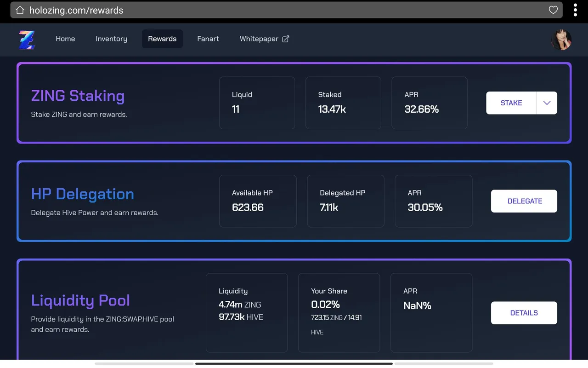Tap the heart favorite icon in address bar
588x368 pixels.
pyautogui.click(x=553, y=10)
